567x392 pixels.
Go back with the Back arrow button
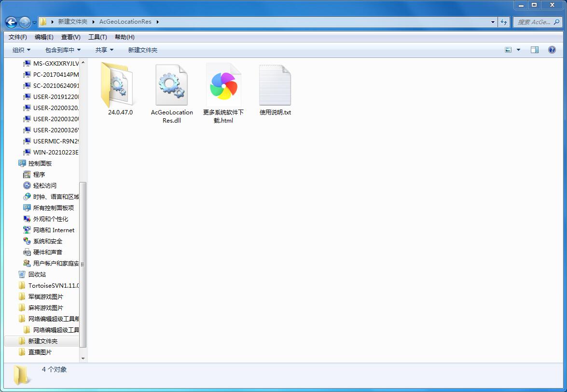(x=11, y=22)
